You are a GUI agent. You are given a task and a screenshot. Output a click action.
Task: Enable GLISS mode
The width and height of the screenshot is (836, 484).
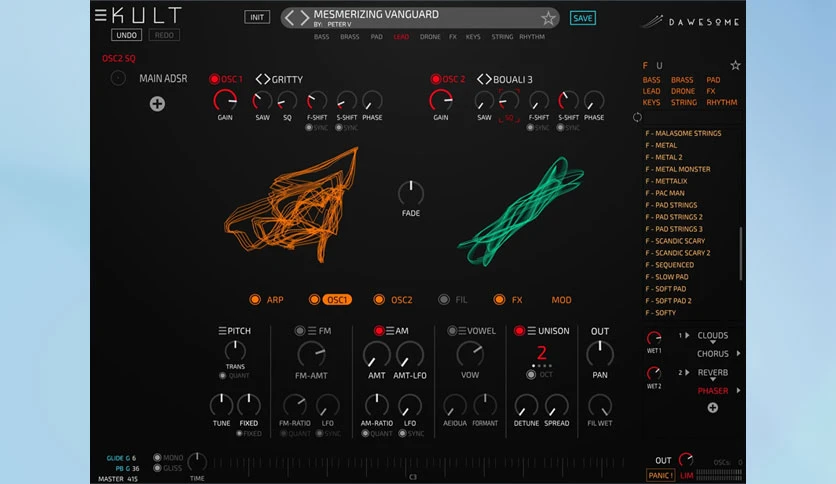click(x=157, y=468)
